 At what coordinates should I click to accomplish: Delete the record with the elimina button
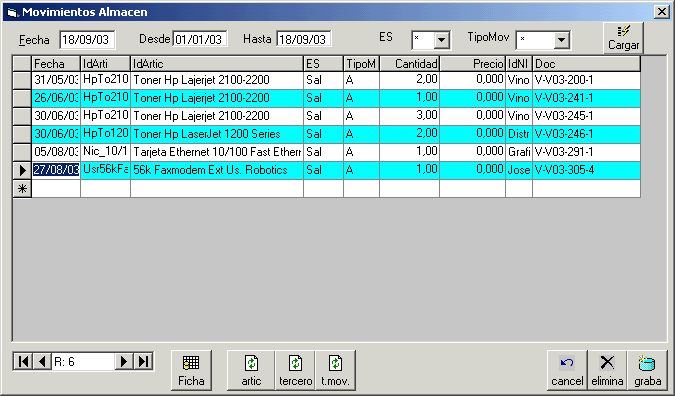(607, 370)
